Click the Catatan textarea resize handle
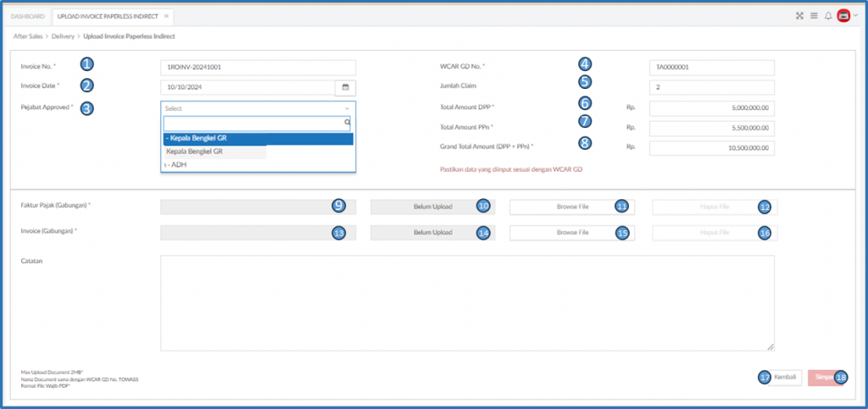 [771, 347]
